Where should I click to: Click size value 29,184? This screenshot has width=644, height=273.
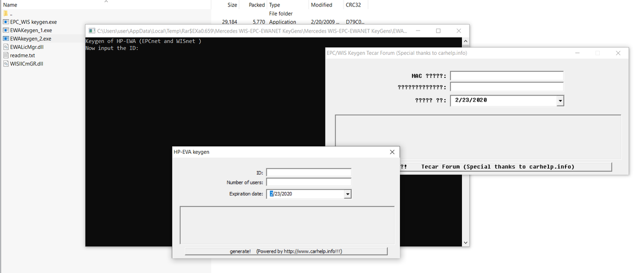coord(229,22)
